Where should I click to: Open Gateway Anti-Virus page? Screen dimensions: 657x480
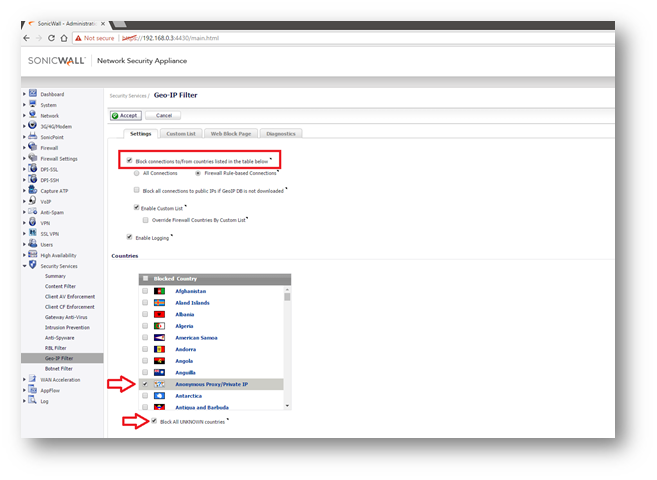(66, 317)
